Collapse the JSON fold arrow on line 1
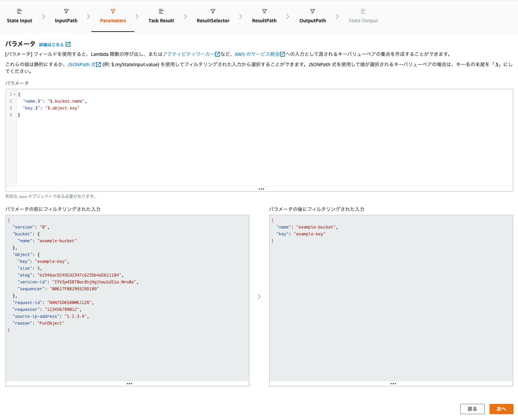This screenshot has width=518, height=420. (14, 94)
